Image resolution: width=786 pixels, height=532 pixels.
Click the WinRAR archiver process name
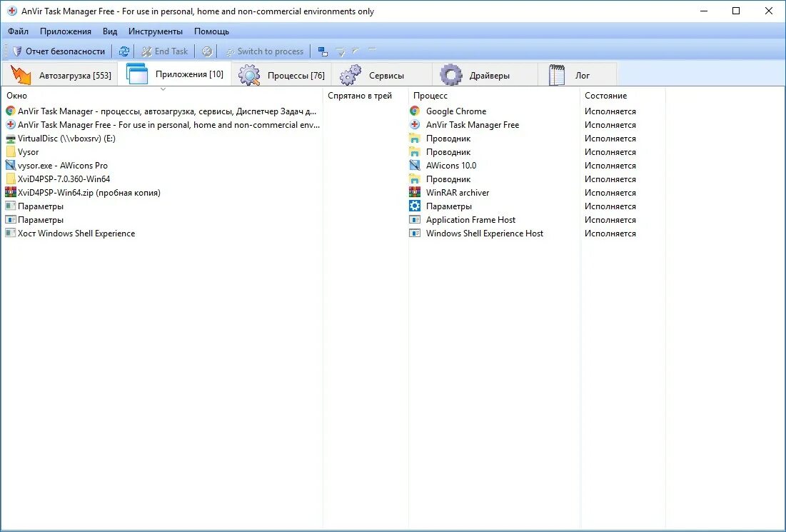458,193
